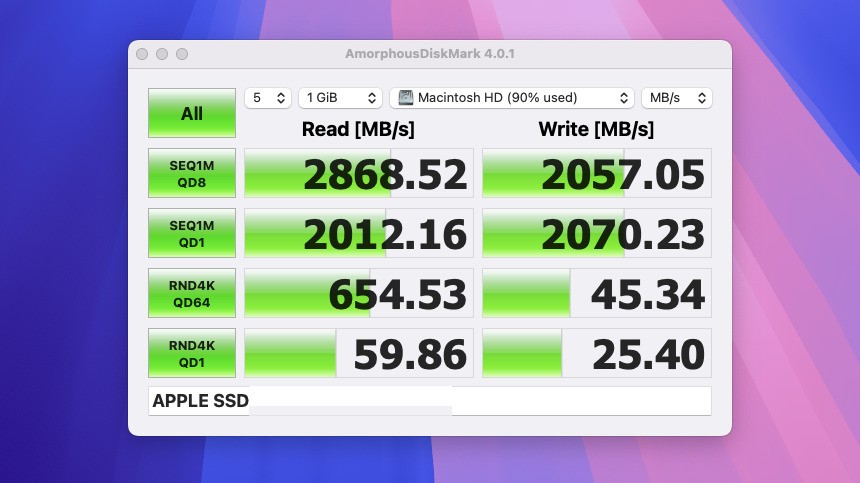
Task: Click the SEQ1M QD8 read value 2868.52
Action: 359,173
